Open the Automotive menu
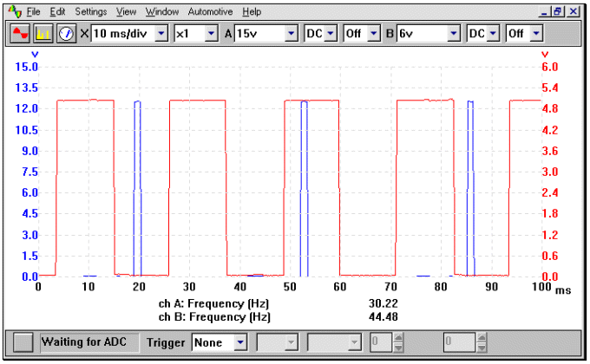The image size is (590, 364). (x=210, y=12)
